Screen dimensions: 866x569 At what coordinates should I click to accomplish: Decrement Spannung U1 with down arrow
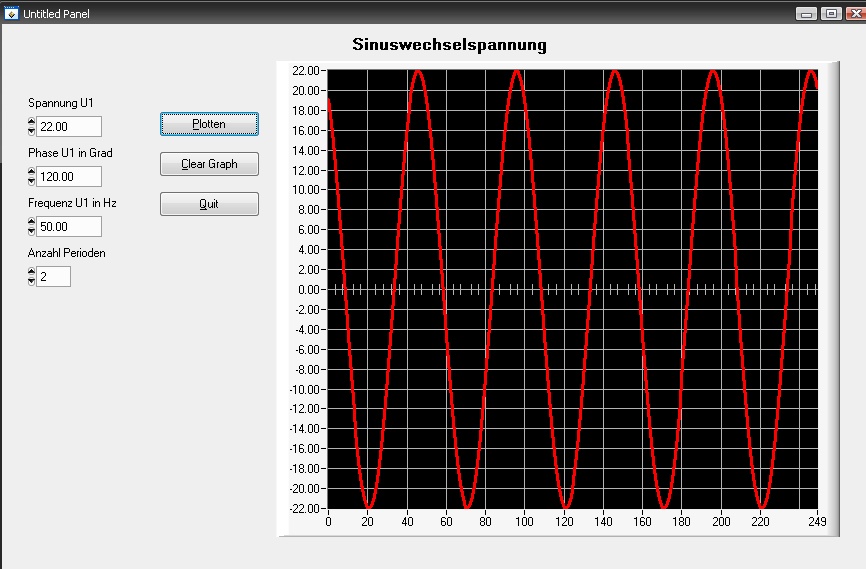click(31, 131)
